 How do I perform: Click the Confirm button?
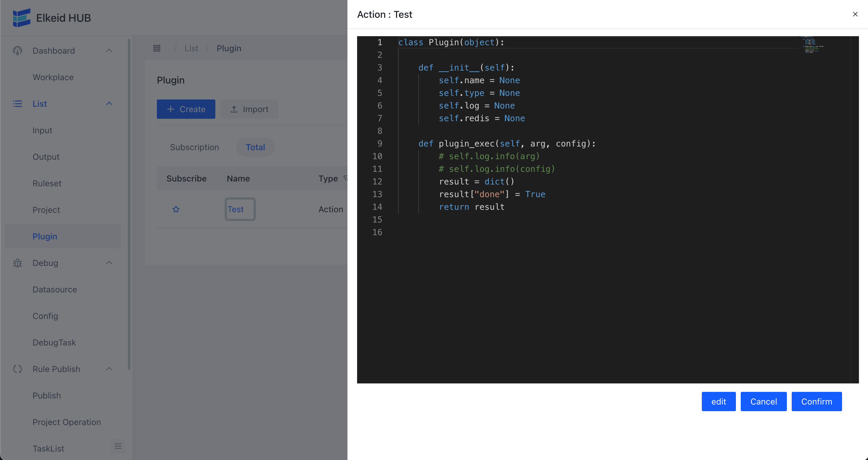pyautogui.click(x=816, y=402)
